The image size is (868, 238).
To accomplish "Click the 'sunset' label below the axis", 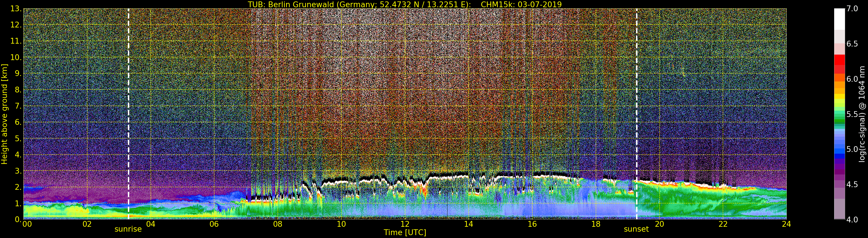I will coord(636,229).
